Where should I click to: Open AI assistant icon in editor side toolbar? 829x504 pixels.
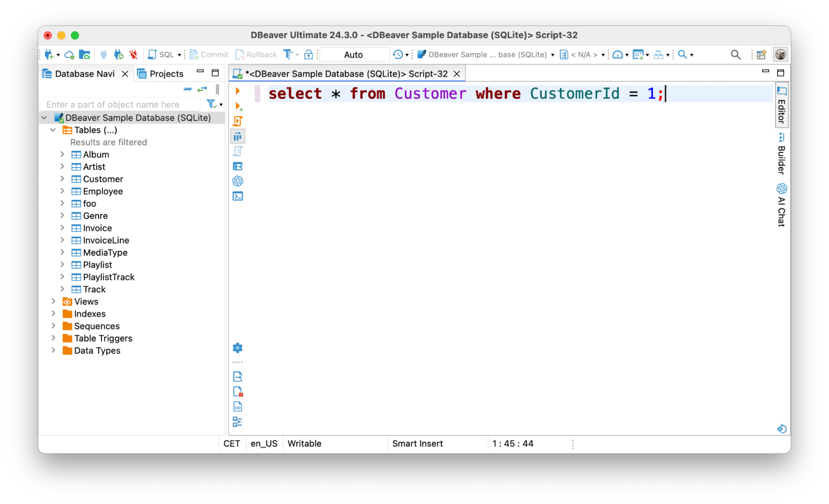point(238,181)
